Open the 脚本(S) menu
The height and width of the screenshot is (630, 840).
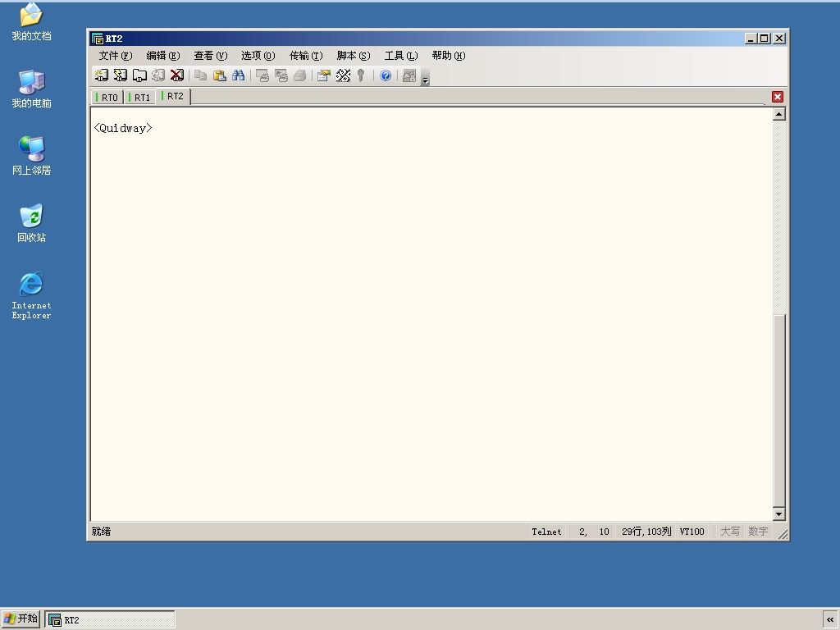pyautogui.click(x=354, y=56)
